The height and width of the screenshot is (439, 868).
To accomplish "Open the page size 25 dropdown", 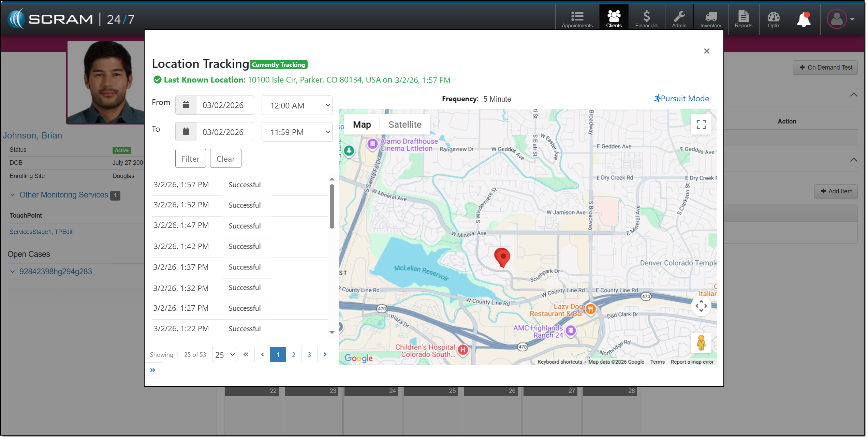I will pyautogui.click(x=225, y=355).
